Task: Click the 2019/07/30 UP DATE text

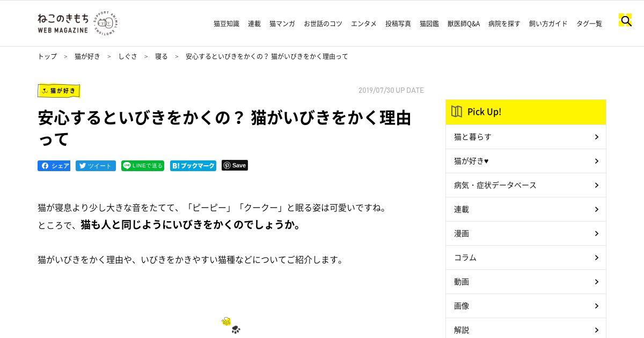Action: click(391, 90)
